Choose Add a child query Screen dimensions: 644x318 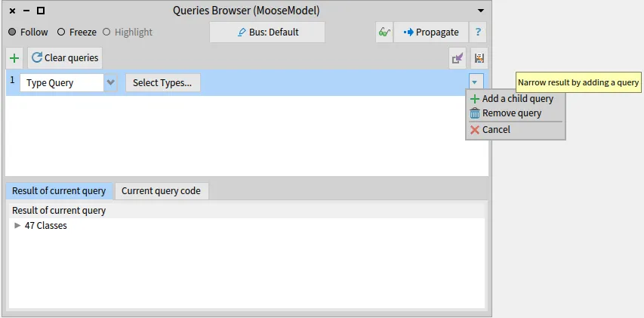516,99
